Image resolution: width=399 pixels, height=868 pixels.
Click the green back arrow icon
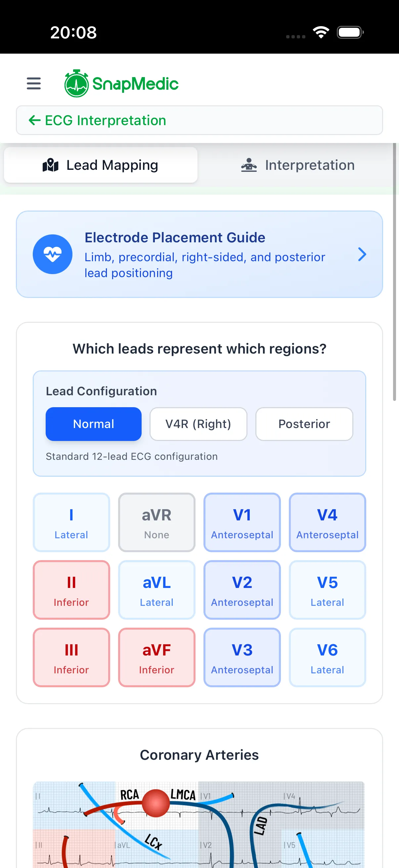coord(35,120)
